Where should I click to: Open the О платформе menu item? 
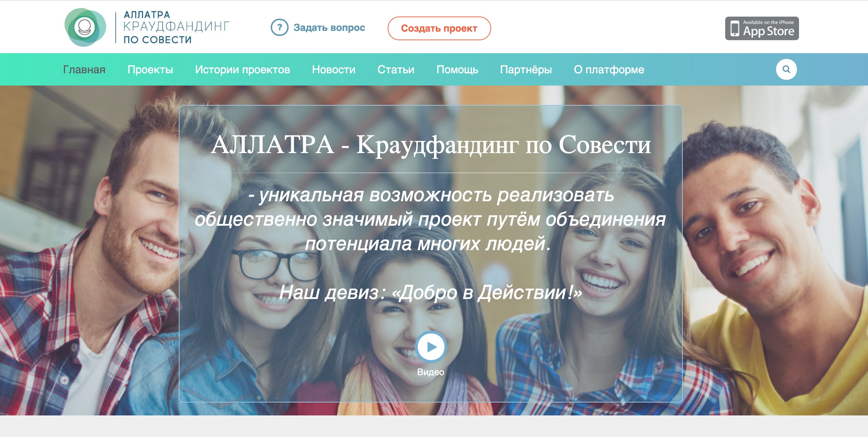click(609, 69)
